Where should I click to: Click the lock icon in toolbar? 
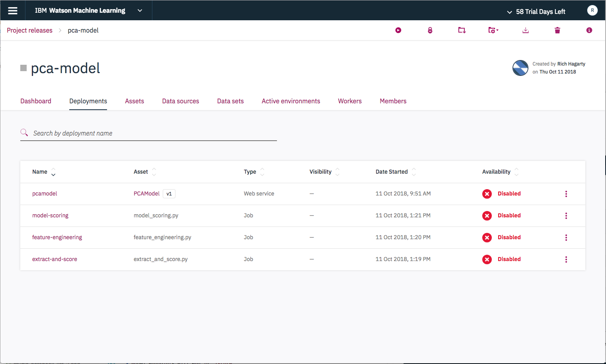pos(430,30)
